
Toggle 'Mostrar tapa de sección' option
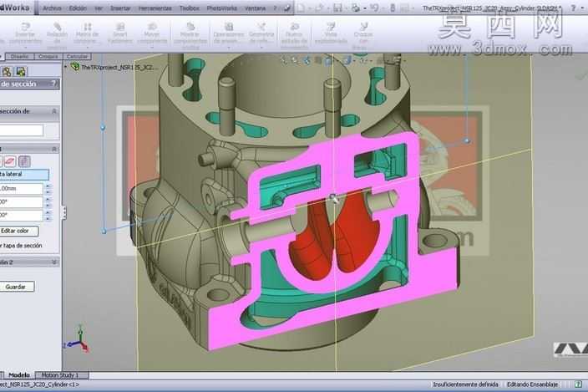coord(21,246)
